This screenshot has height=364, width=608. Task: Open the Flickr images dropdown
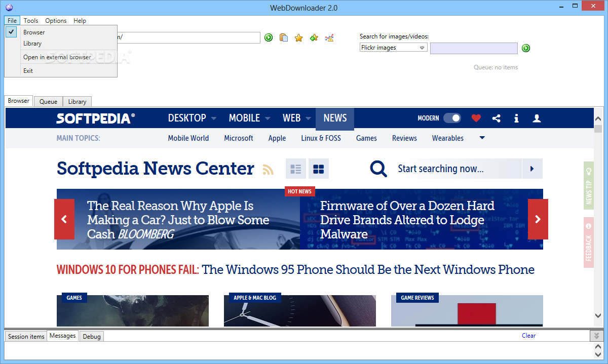[x=394, y=48]
